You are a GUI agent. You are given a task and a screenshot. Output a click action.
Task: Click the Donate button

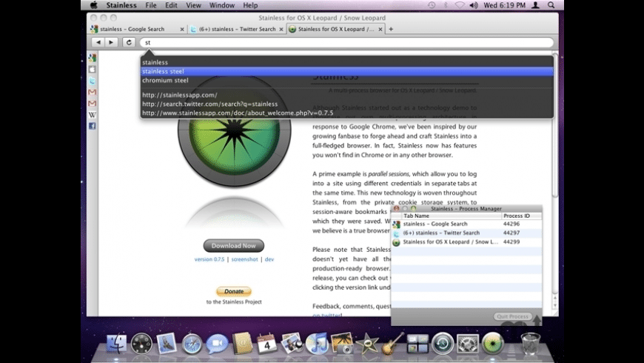(x=234, y=291)
